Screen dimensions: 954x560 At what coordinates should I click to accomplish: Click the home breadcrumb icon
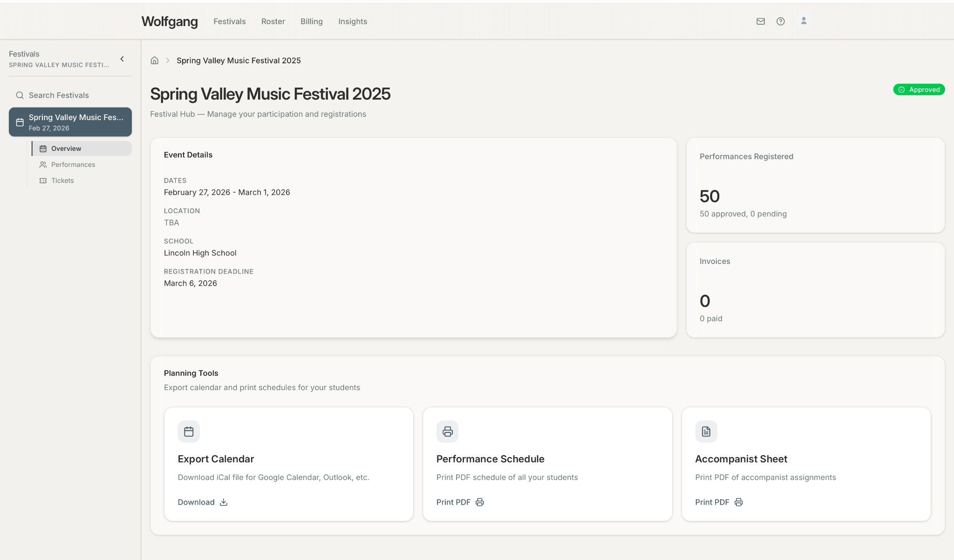coord(155,60)
